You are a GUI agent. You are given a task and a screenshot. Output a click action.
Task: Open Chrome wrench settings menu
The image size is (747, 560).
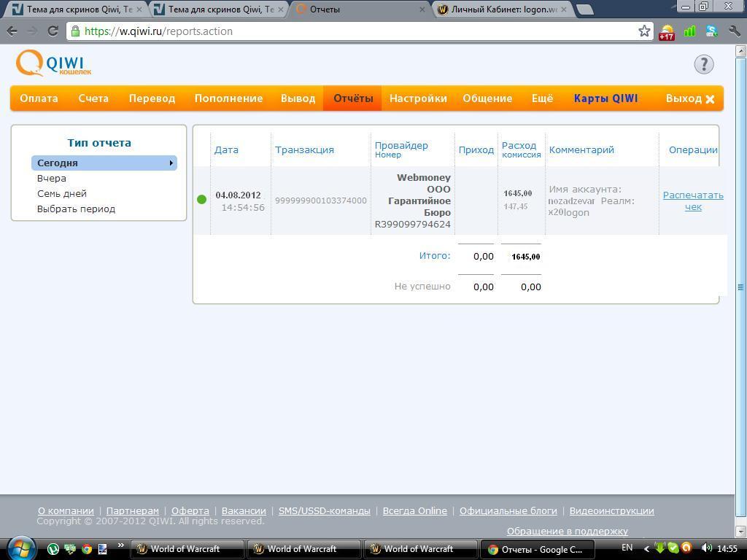[734, 31]
